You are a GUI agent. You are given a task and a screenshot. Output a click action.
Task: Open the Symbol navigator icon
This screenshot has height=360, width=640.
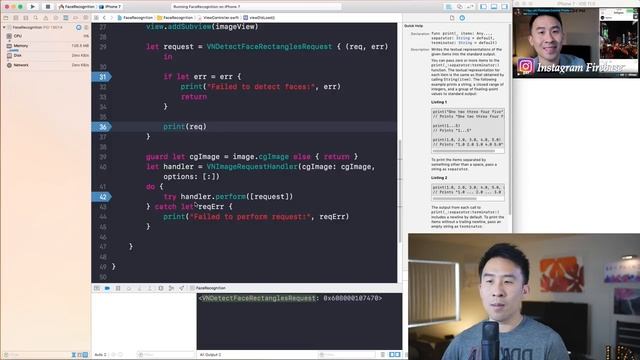tap(26, 18)
